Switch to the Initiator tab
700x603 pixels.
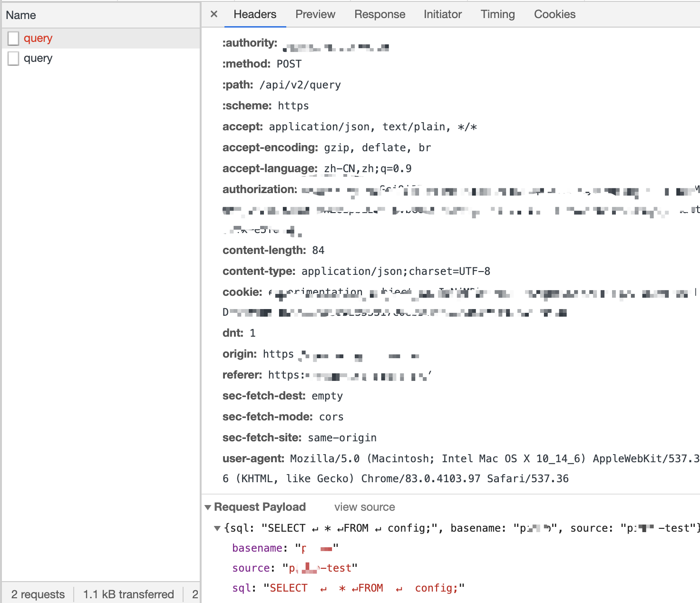coord(443,14)
